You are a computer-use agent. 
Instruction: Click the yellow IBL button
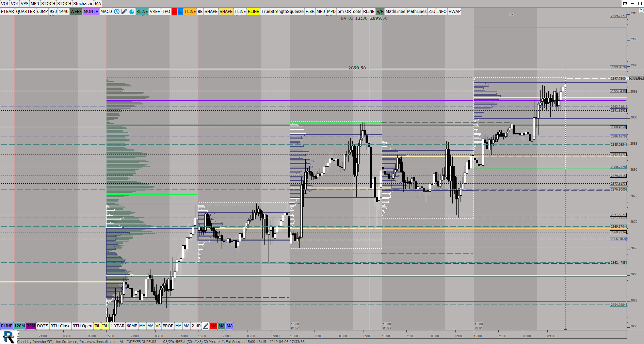pos(97,326)
